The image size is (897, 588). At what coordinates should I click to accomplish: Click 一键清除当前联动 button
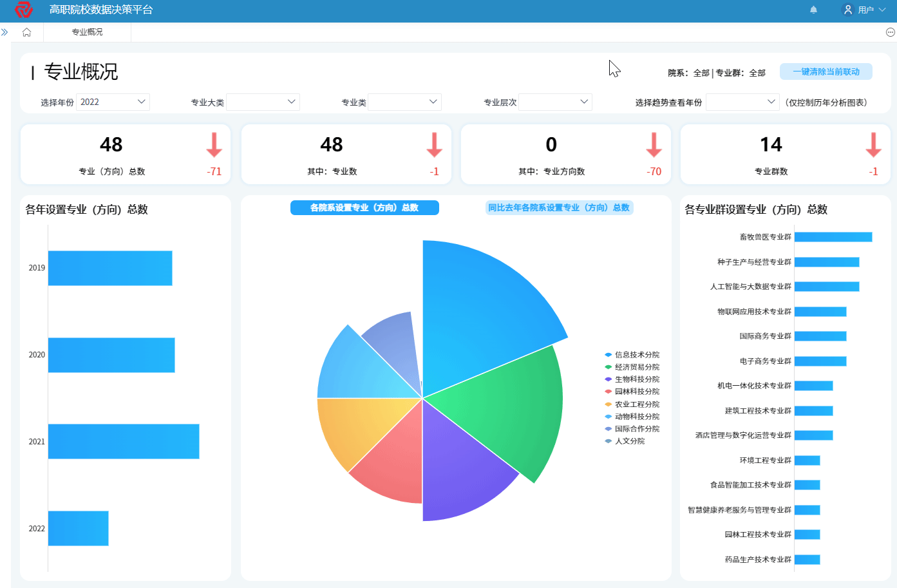coord(826,72)
